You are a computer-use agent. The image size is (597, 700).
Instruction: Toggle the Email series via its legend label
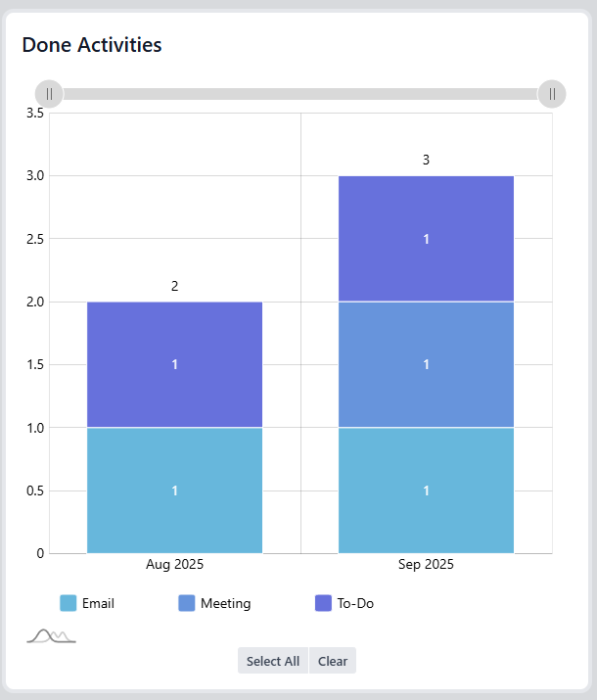(x=98, y=604)
